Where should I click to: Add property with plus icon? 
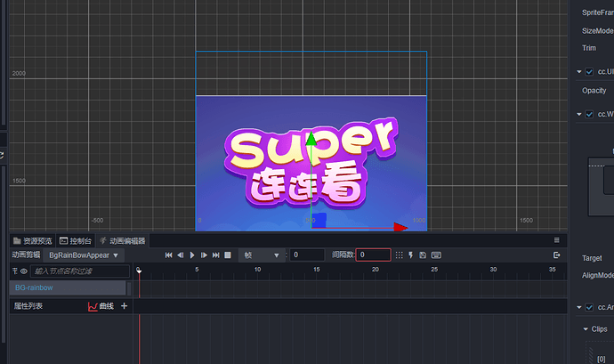tap(124, 305)
